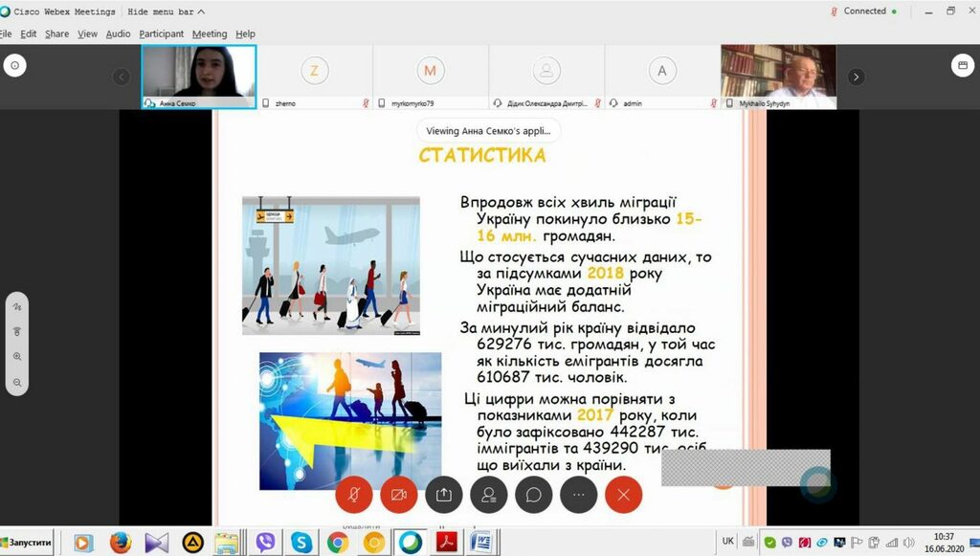This screenshot has width=980, height=556.
Task: Open the Chat bubble icon
Action: (x=533, y=495)
